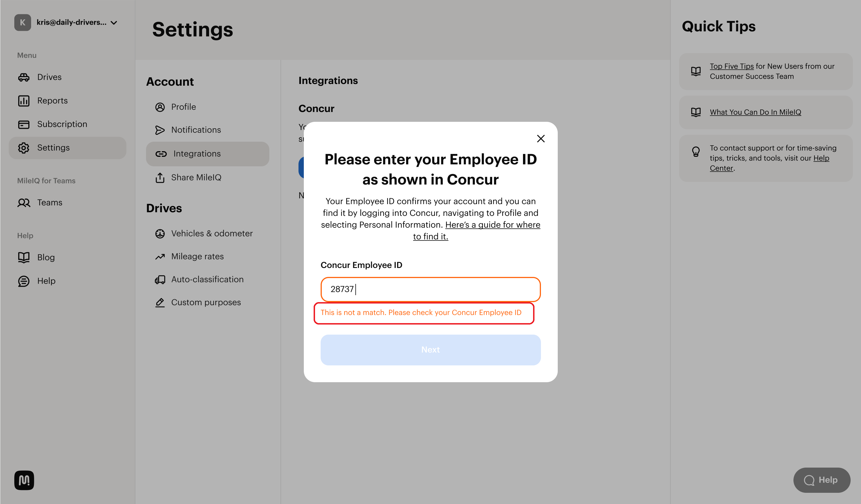Open the Top Five Tips link
The width and height of the screenshot is (861, 504).
732,66
